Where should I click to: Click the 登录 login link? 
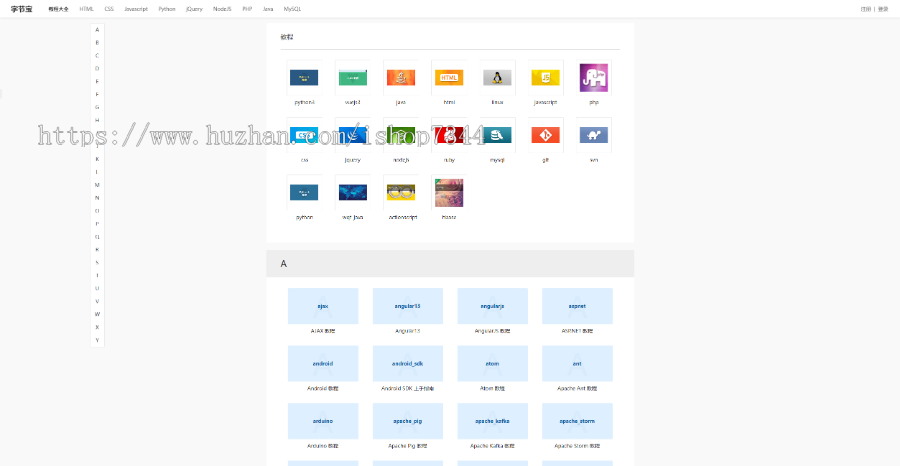tap(883, 9)
